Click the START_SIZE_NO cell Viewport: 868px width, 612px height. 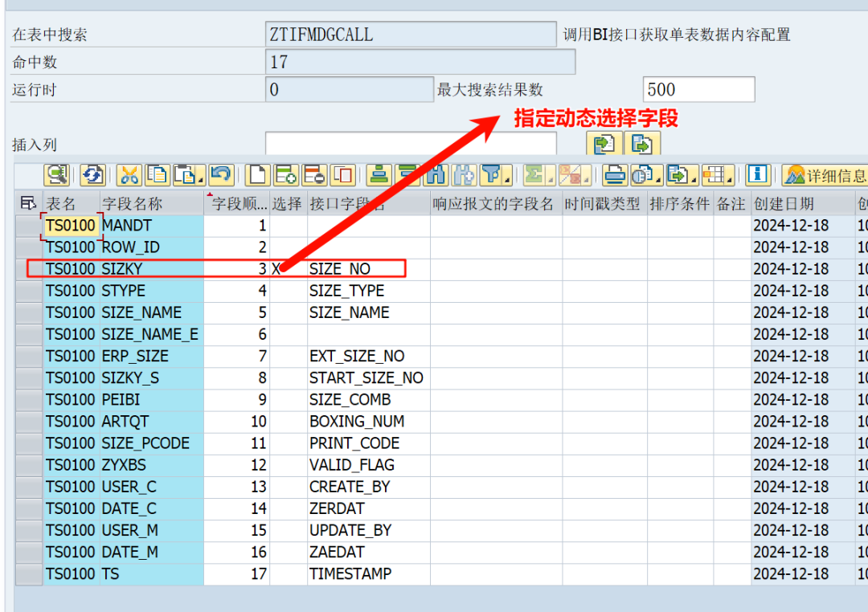pyautogui.click(x=368, y=378)
